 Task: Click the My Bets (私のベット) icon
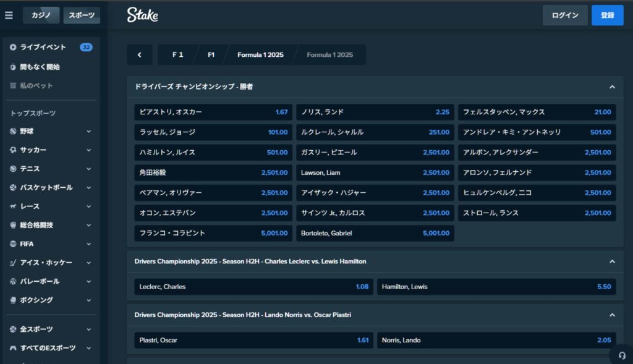[13, 85]
